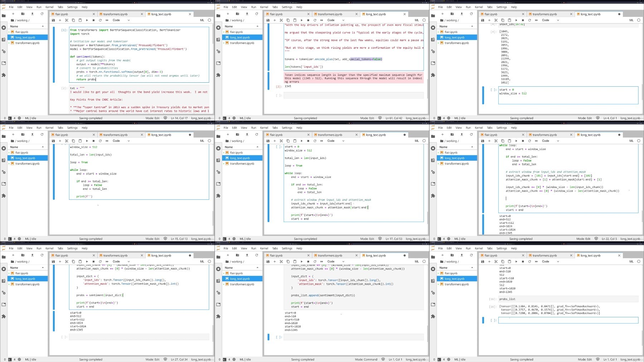Open cell type dropdown in middle-left panel
This screenshot has height=362, width=644.
pyautogui.click(x=121, y=141)
